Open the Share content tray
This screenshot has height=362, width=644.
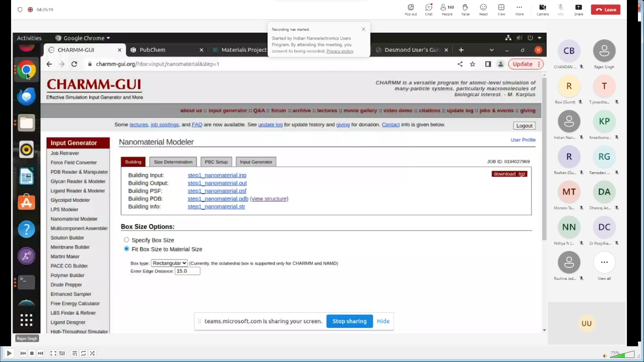pyautogui.click(x=579, y=10)
